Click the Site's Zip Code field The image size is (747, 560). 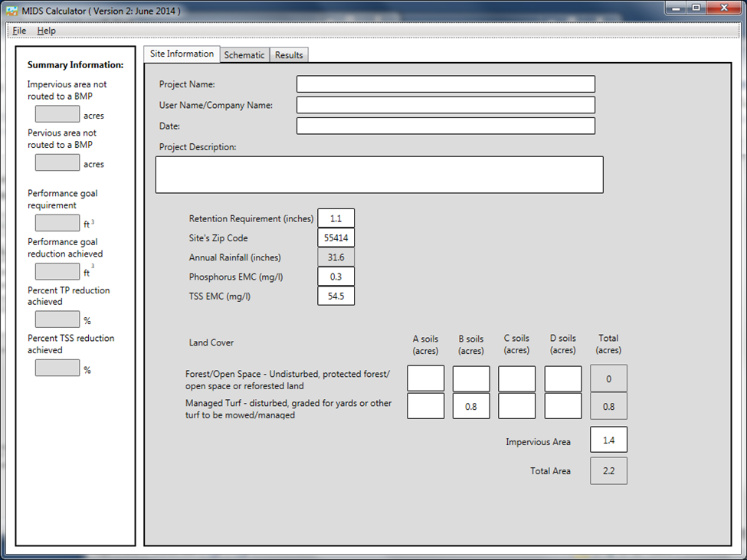coord(336,238)
